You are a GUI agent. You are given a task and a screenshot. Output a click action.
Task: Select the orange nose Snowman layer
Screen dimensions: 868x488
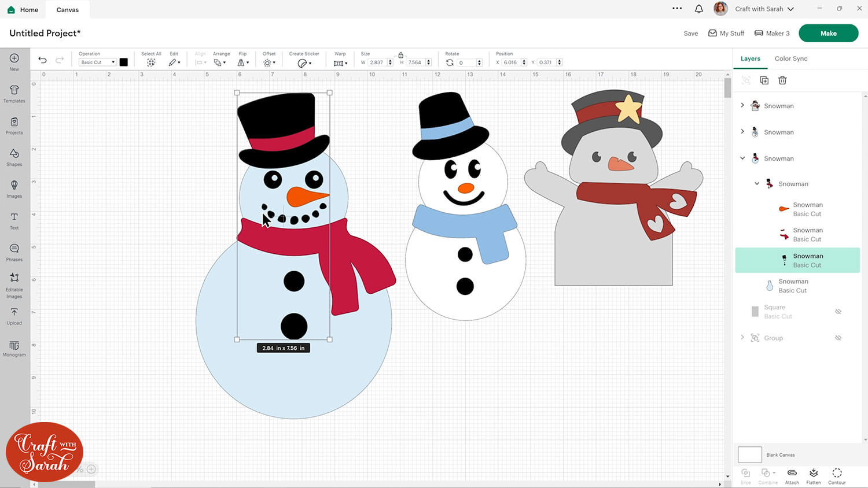pyautogui.click(x=797, y=209)
